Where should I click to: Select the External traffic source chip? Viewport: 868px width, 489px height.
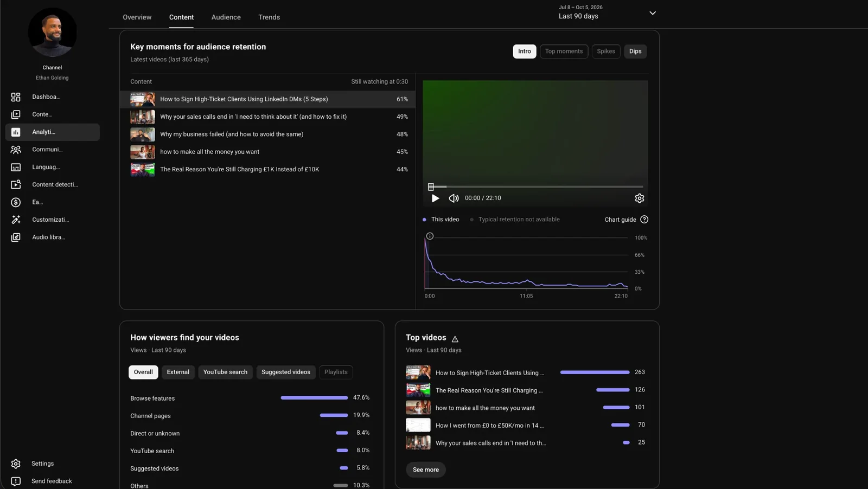[x=178, y=372]
